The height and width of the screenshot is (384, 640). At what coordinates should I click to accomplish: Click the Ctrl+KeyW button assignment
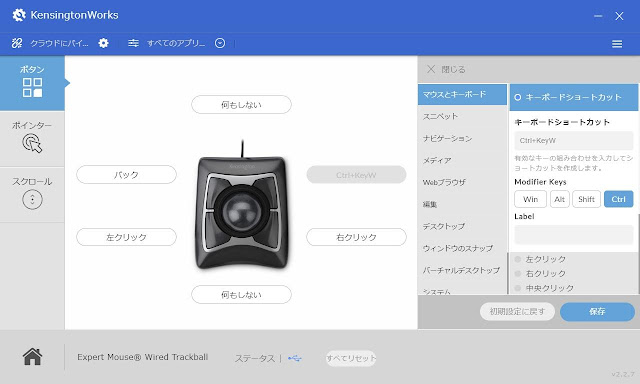(356, 175)
